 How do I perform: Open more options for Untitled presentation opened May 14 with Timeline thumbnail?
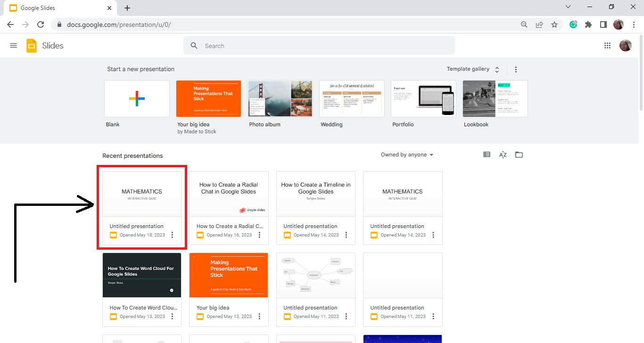click(x=346, y=235)
